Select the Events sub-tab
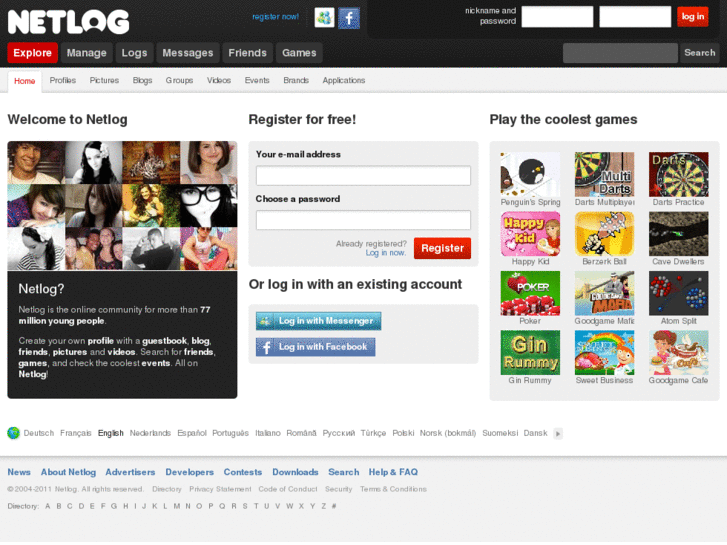Image resolution: width=727 pixels, height=545 pixels. pyautogui.click(x=257, y=80)
